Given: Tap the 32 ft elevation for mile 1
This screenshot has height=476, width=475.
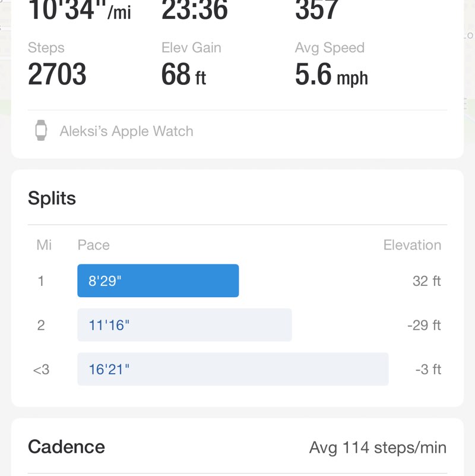Looking at the screenshot, I should click(x=426, y=280).
